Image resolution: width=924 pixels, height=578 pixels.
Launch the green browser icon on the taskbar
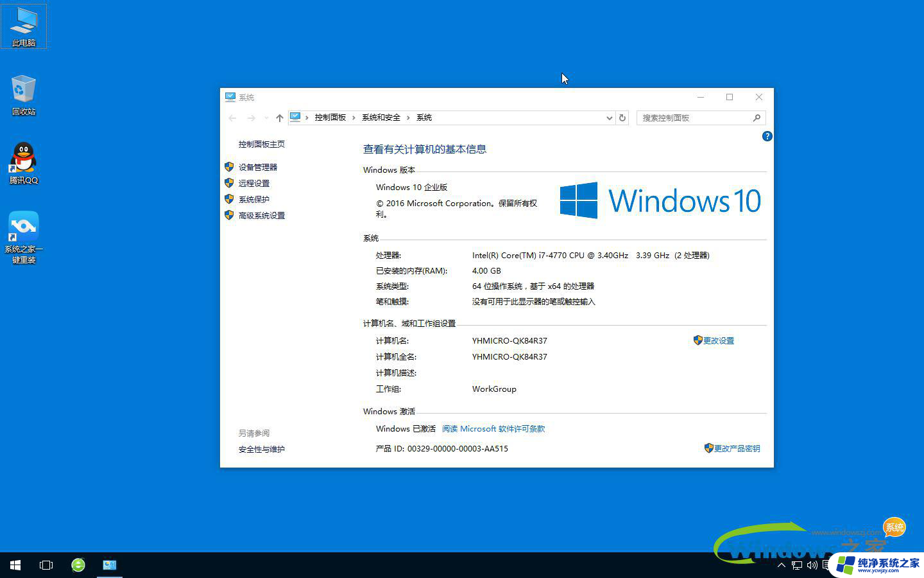click(78, 565)
